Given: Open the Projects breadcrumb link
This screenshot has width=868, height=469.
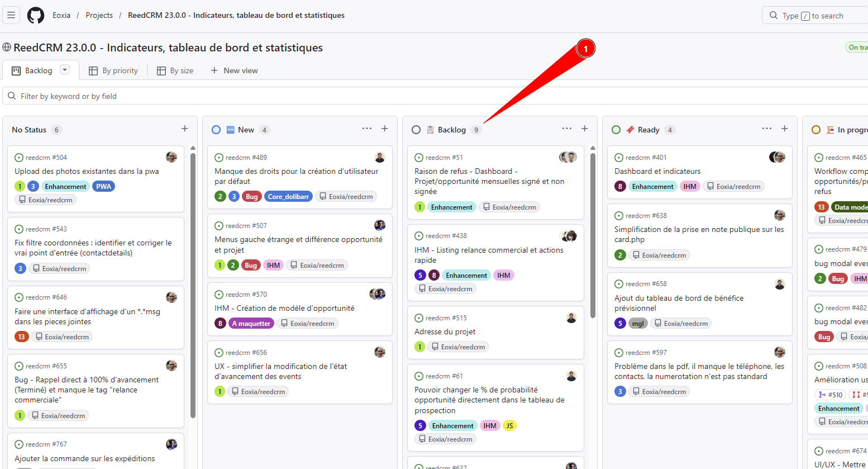Looking at the screenshot, I should (x=99, y=15).
